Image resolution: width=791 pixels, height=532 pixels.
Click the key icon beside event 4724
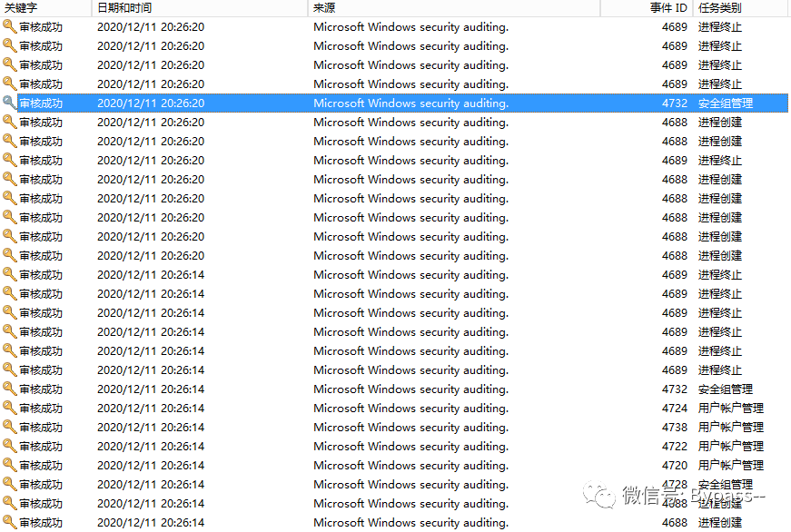[7, 408]
